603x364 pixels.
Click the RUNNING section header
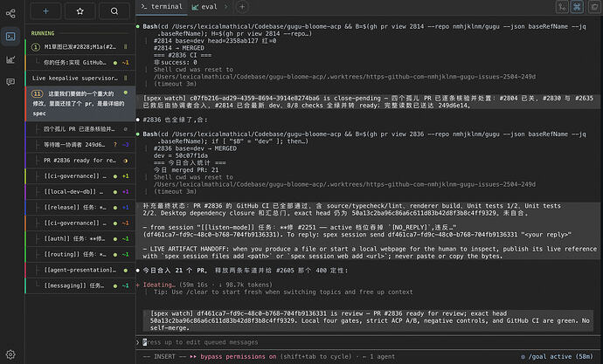[x=43, y=33]
